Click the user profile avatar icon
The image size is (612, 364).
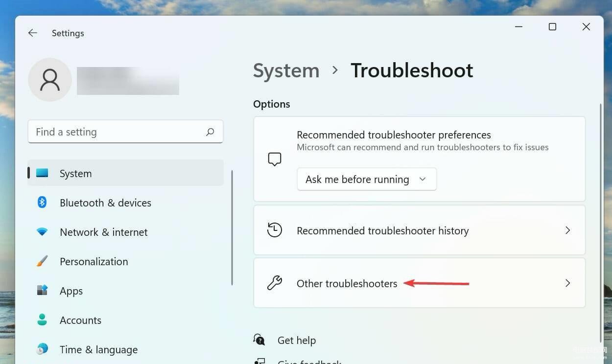point(50,80)
